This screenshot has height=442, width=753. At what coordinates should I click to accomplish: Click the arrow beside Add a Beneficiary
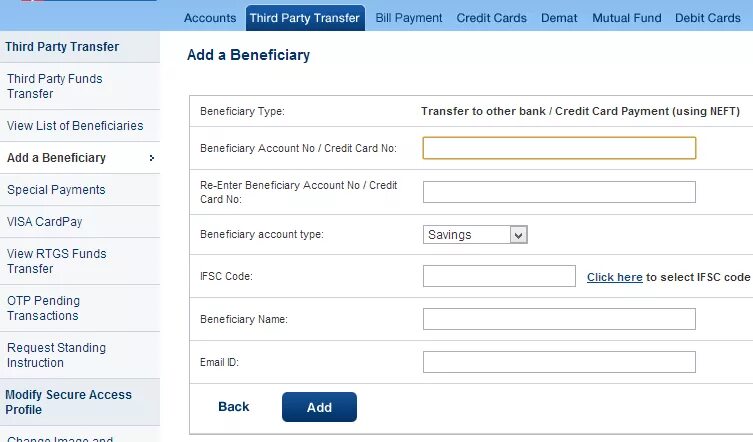coord(152,158)
